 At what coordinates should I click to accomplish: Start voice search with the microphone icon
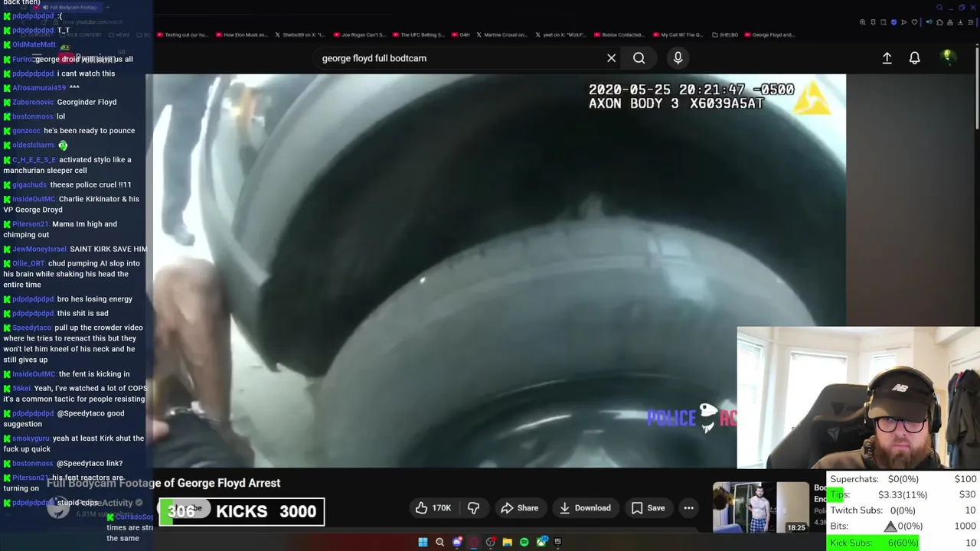[x=678, y=58]
